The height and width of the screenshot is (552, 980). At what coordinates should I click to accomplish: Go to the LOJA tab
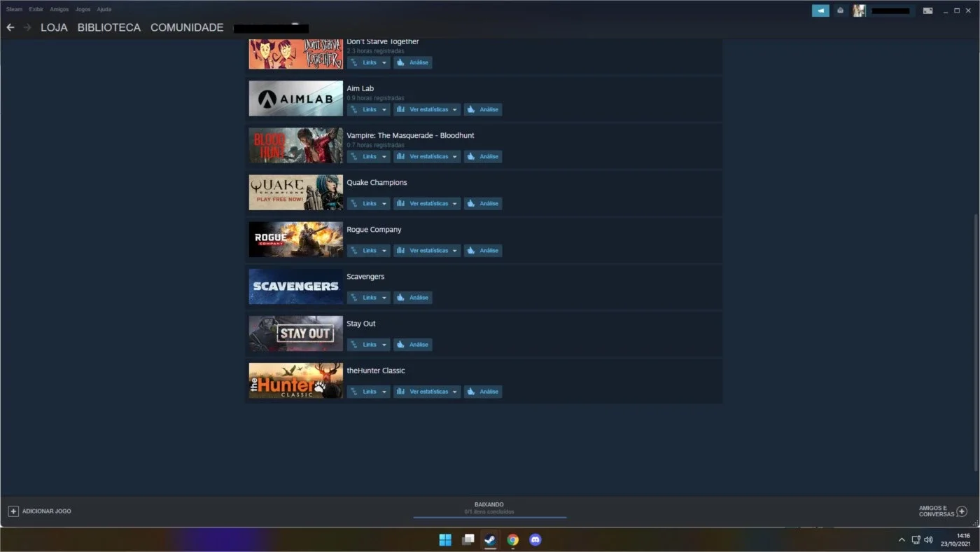(54, 28)
